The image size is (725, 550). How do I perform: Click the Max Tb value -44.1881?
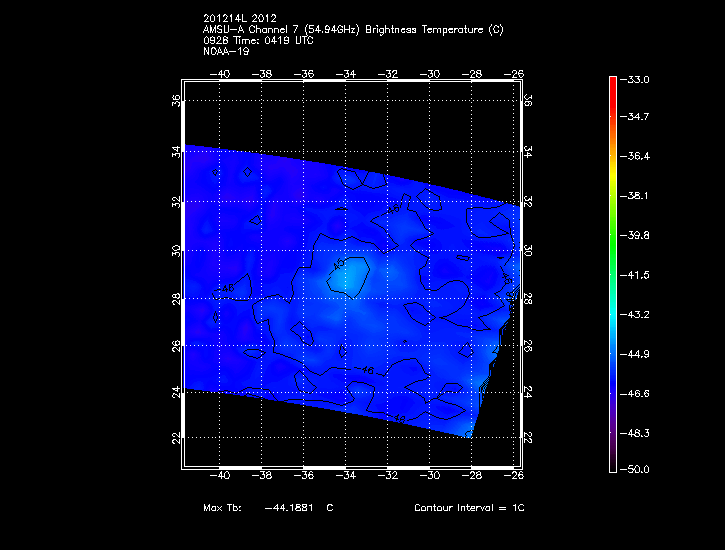tap(289, 508)
